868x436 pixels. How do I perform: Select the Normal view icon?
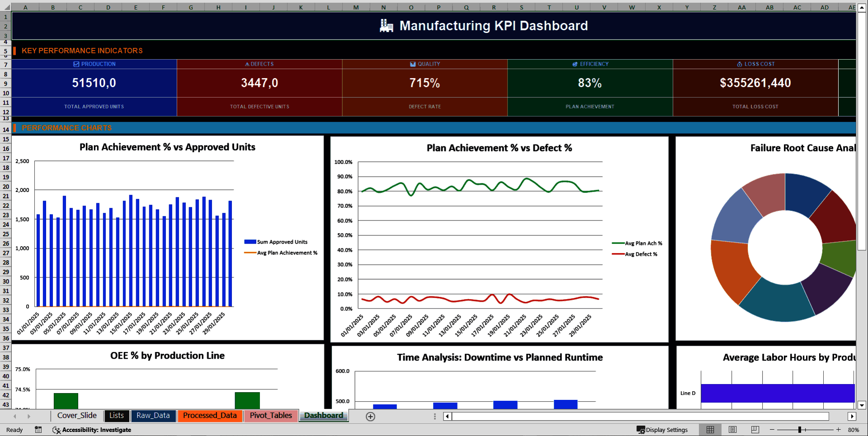coord(710,430)
